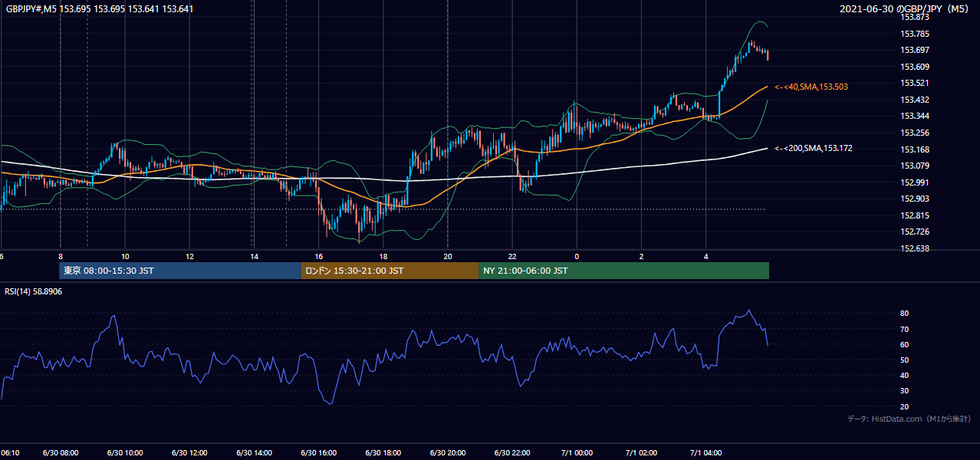Click the hour 20 tick on price chart
The image size is (980, 460).
pos(448,257)
